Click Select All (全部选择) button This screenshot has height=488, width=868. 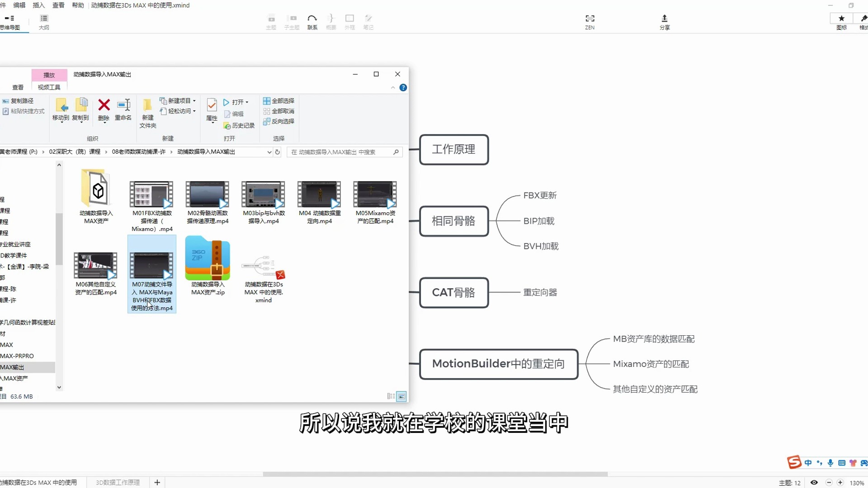coord(279,101)
